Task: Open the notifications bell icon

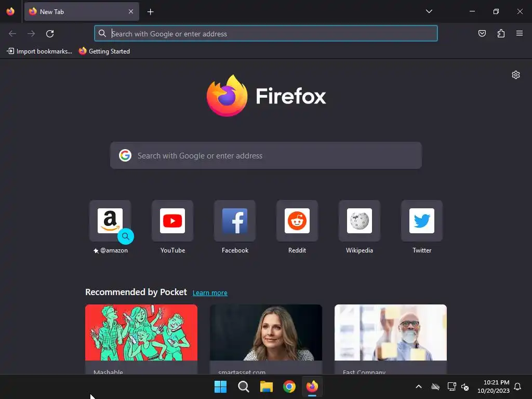Action: pyautogui.click(x=517, y=387)
